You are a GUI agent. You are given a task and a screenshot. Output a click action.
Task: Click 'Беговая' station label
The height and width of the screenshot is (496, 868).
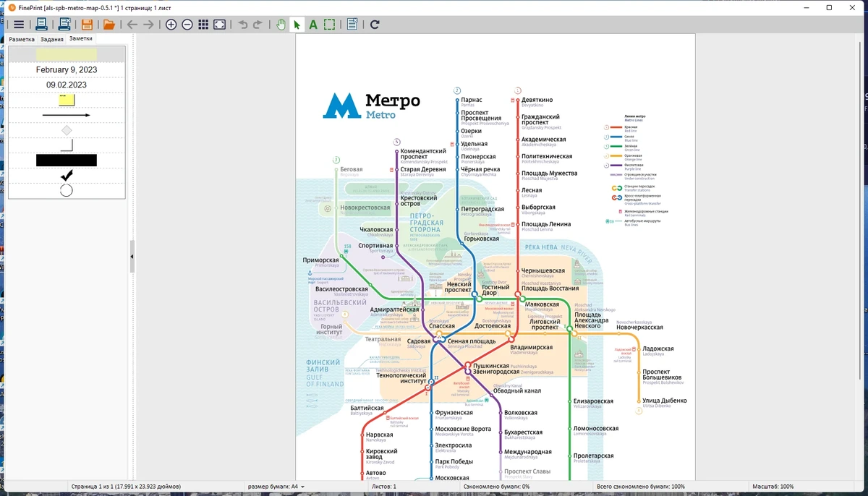coord(351,169)
